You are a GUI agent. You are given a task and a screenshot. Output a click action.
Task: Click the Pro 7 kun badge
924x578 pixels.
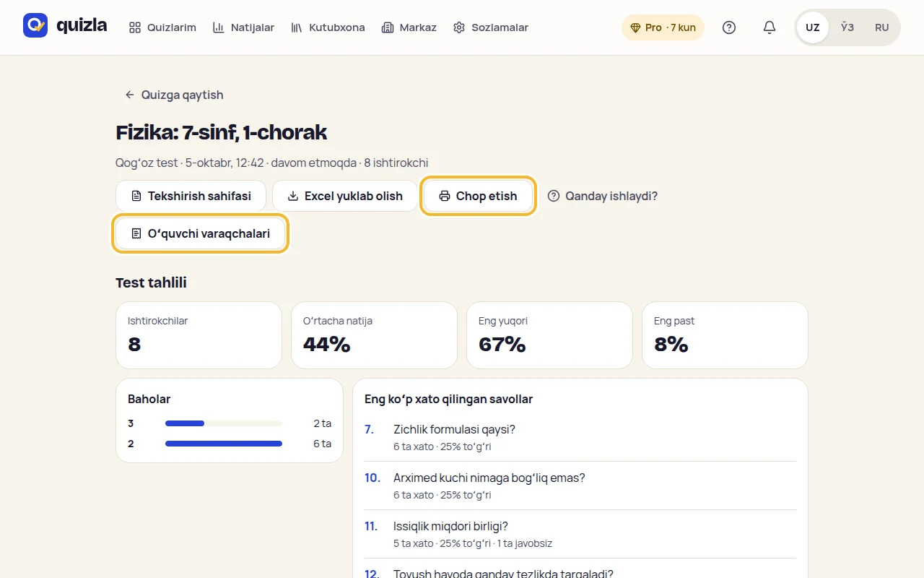(x=663, y=27)
